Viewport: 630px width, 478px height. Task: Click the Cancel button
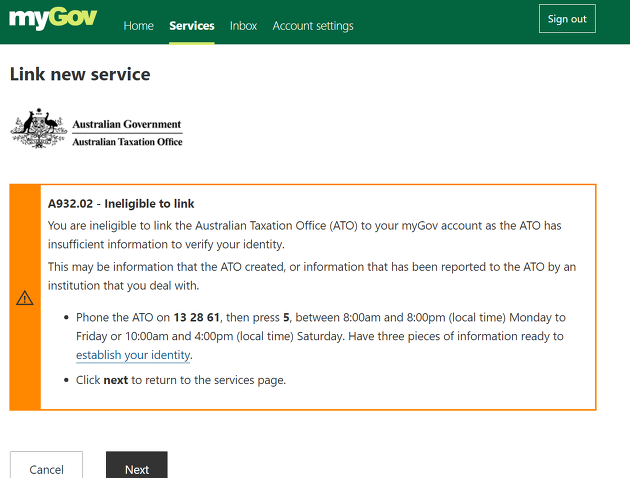[46, 465]
